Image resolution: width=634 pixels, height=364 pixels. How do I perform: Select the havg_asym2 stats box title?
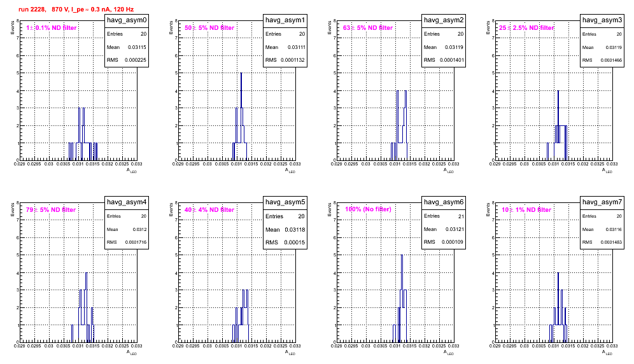coord(444,20)
